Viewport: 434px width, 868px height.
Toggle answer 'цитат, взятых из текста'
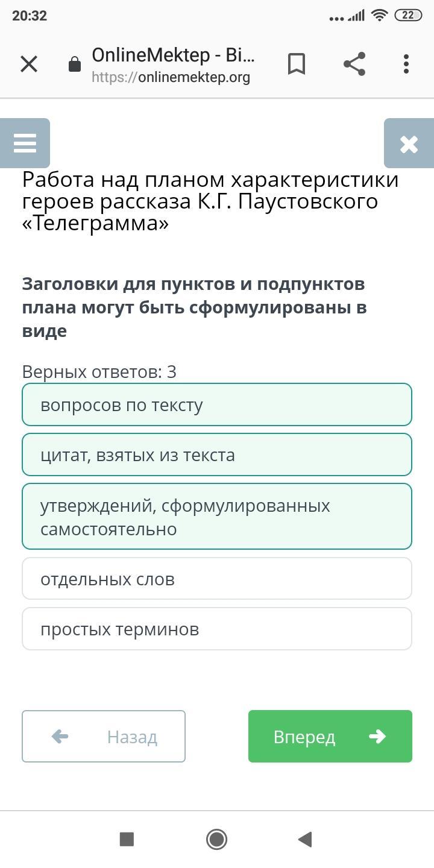(217, 455)
